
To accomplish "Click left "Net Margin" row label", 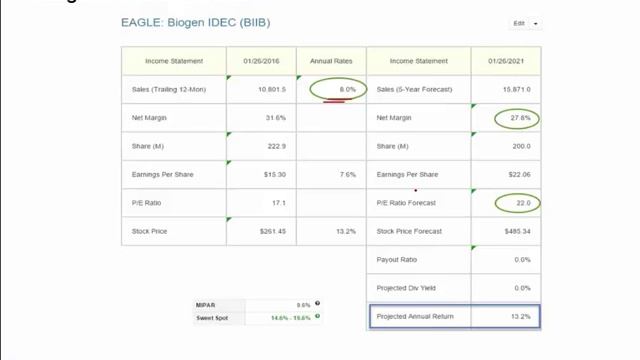I will coord(149,118).
